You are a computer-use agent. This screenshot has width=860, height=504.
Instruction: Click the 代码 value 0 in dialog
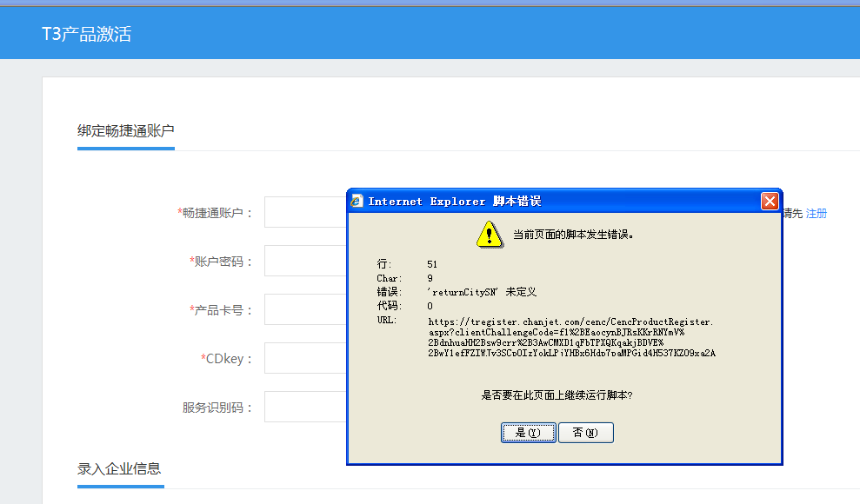pyautogui.click(x=430, y=306)
